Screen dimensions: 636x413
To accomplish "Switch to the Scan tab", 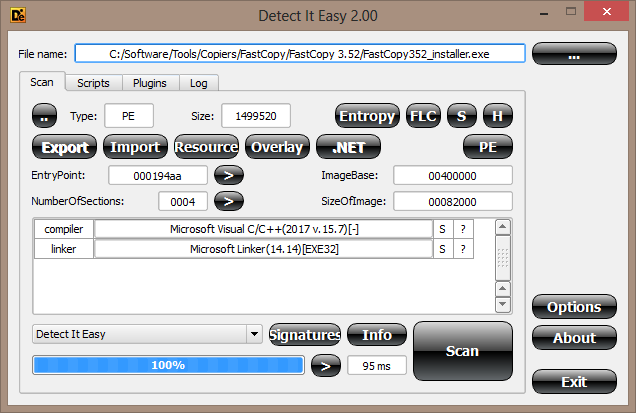I will tap(42, 82).
